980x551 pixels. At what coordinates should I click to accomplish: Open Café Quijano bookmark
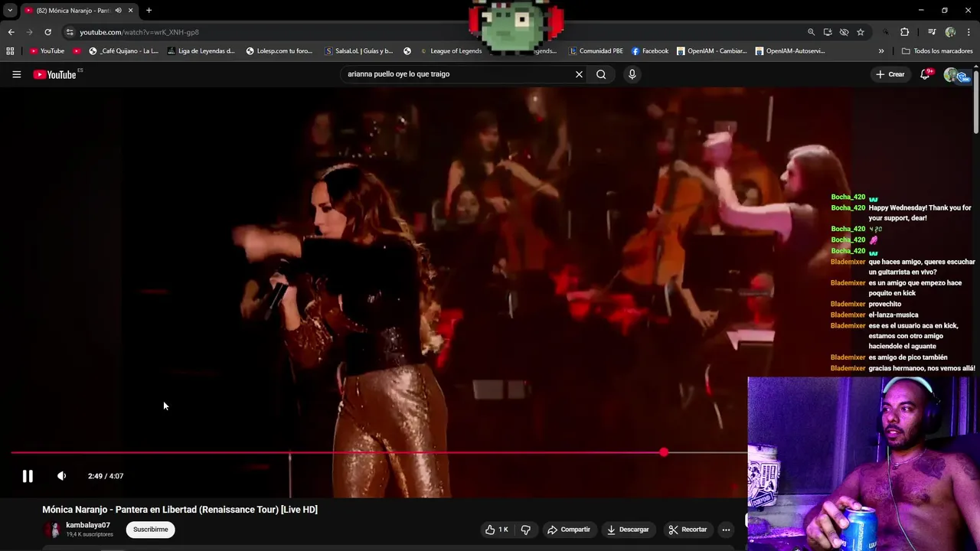pos(122,51)
